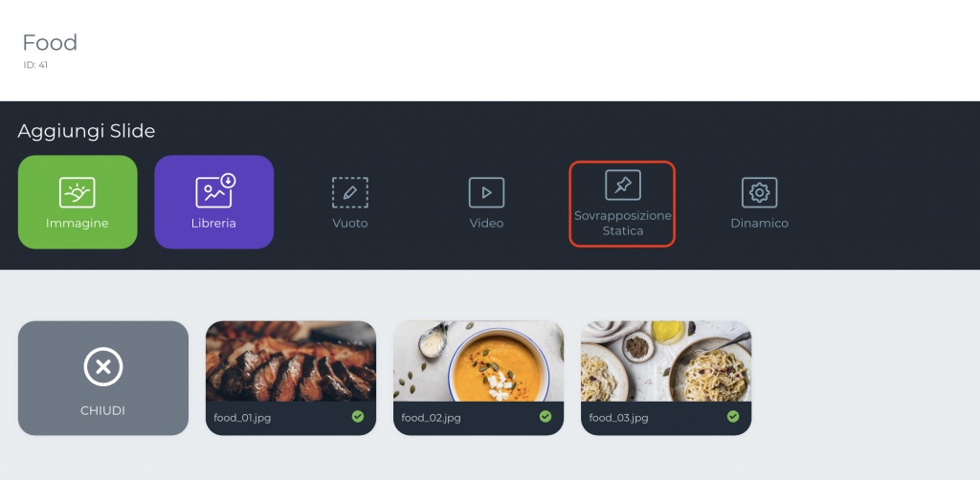Click the purple Libreria button

(x=213, y=203)
